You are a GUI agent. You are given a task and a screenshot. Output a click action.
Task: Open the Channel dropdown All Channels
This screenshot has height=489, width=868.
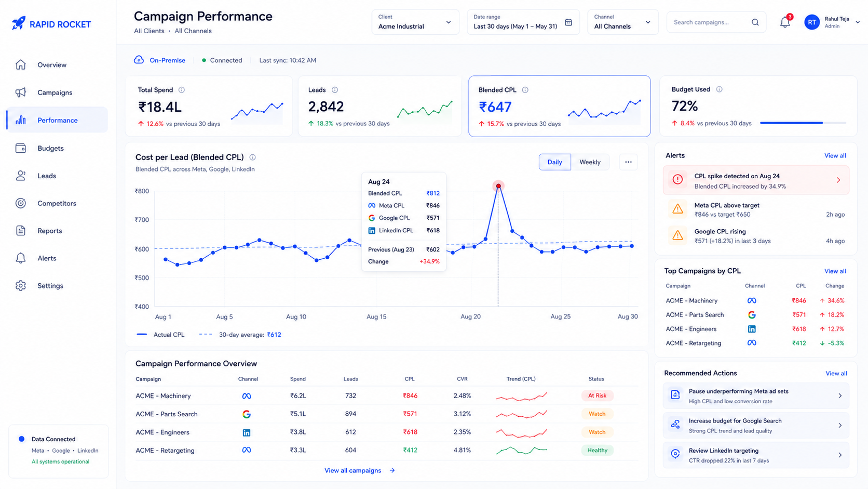point(623,22)
